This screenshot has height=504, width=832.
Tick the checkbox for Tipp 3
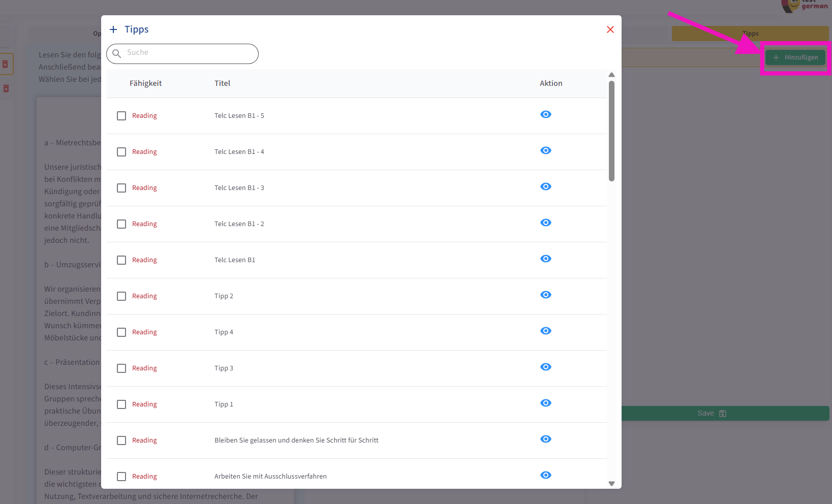(121, 368)
